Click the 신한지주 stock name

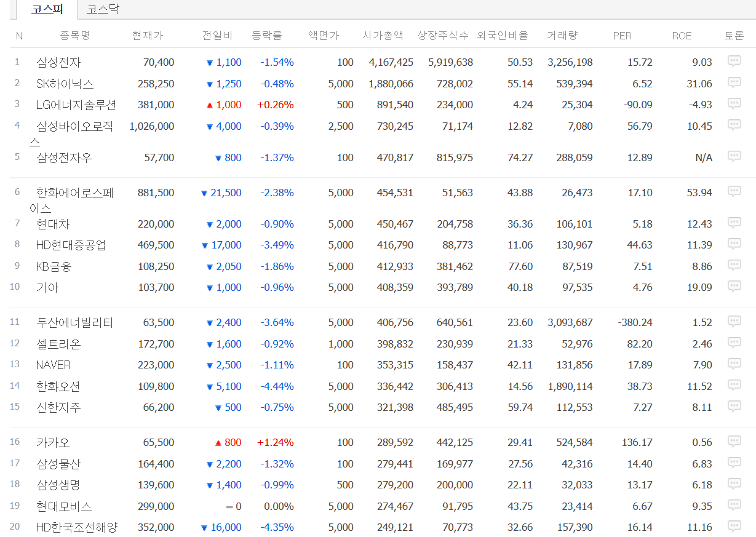[x=58, y=407]
